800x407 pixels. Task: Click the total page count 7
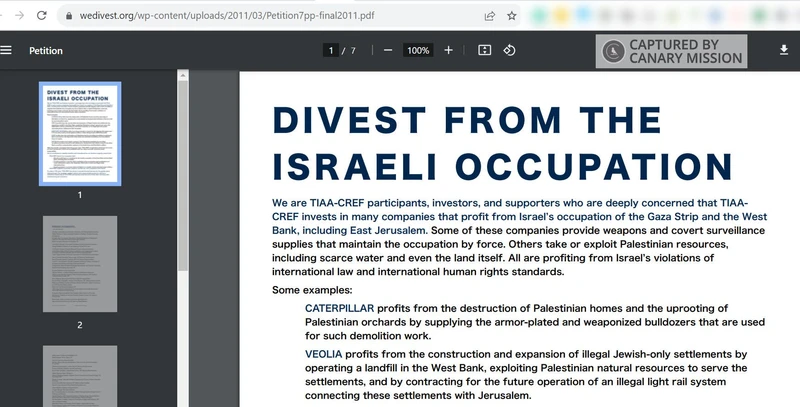[353, 50]
